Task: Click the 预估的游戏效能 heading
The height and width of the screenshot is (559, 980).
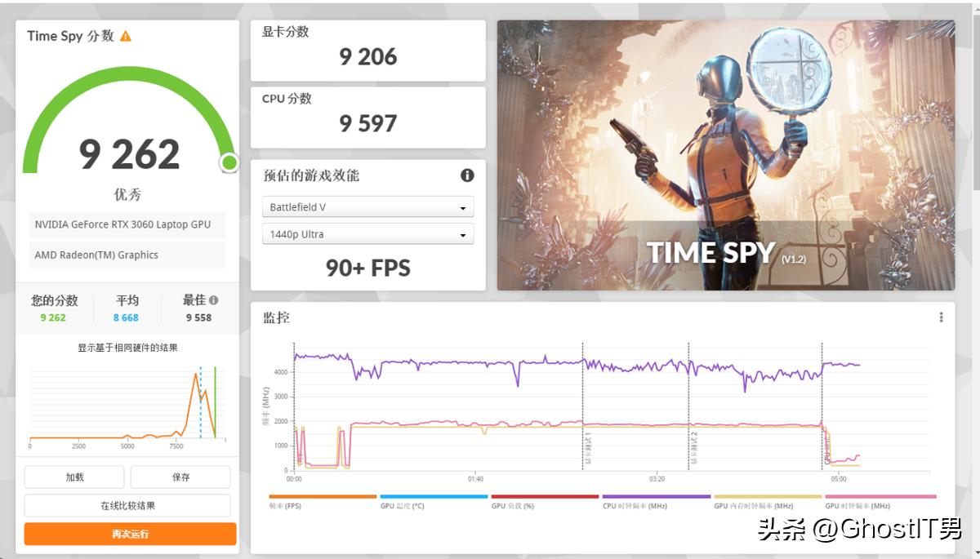Action: tap(311, 175)
